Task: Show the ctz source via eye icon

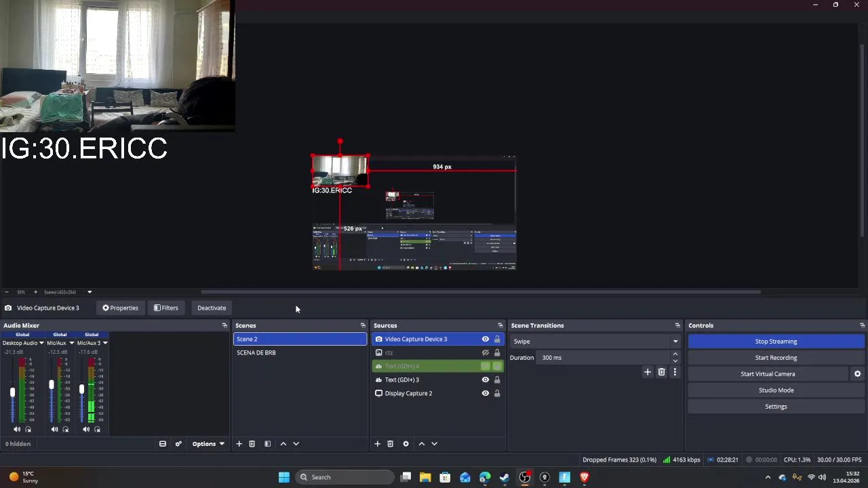Action: click(x=485, y=352)
